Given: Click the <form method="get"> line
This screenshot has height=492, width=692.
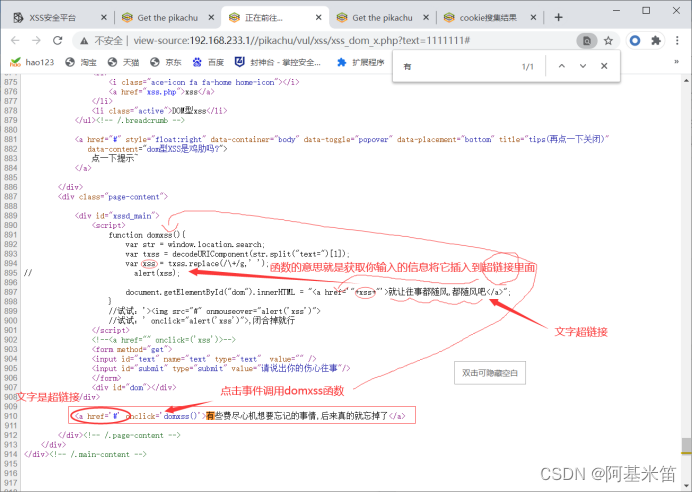Looking at the screenshot, I should (x=132, y=349).
